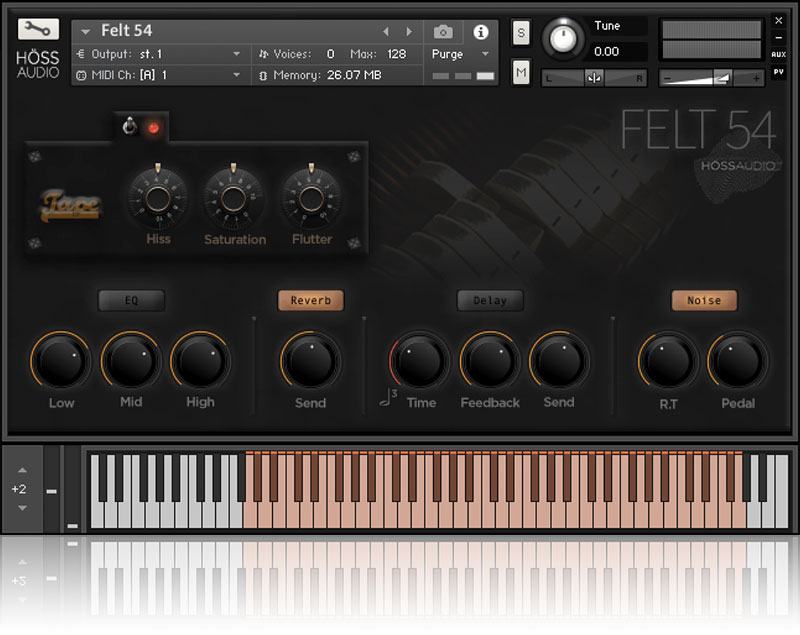Turn on the Delay button

coord(490,300)
